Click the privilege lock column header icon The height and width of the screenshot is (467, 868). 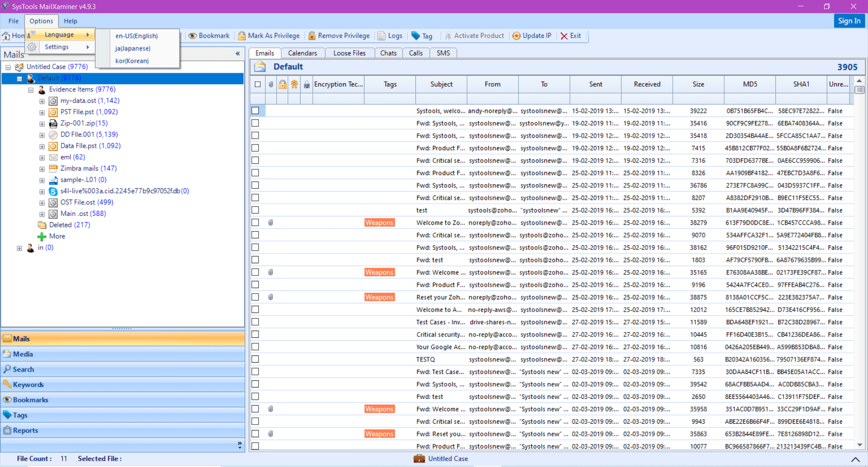pyautogui.click(x=283, y=84)
